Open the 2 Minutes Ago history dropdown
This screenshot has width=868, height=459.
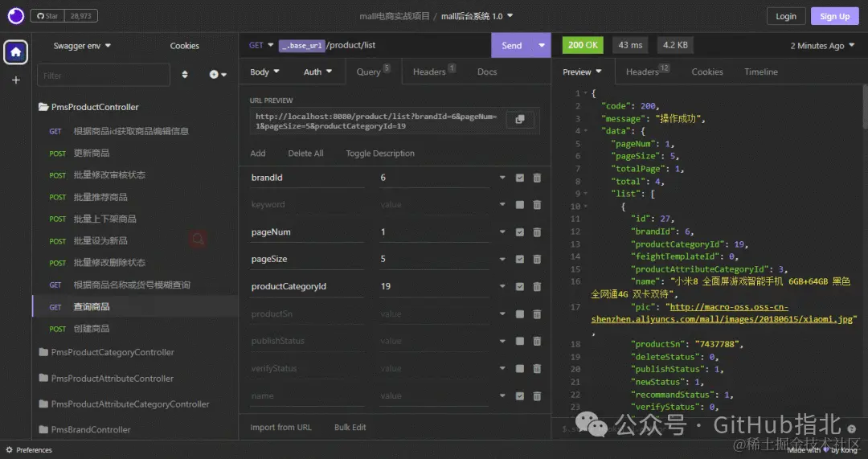pos(822,45)
